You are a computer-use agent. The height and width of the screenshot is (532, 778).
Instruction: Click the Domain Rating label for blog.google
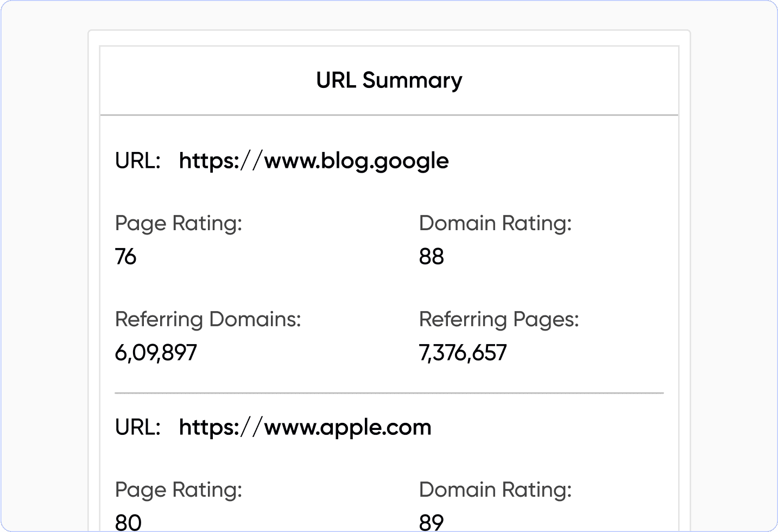(495, 223)
